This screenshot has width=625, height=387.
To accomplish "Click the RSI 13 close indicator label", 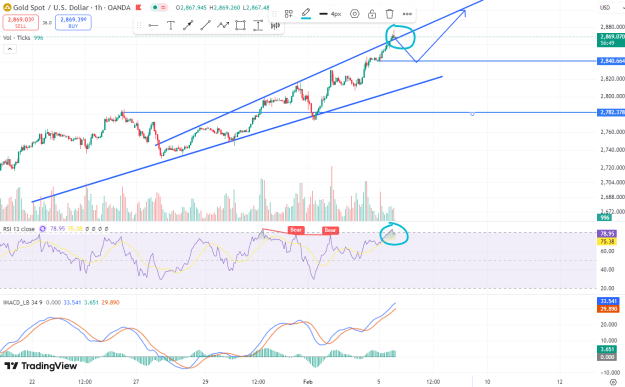I will [x=19, y=229].
